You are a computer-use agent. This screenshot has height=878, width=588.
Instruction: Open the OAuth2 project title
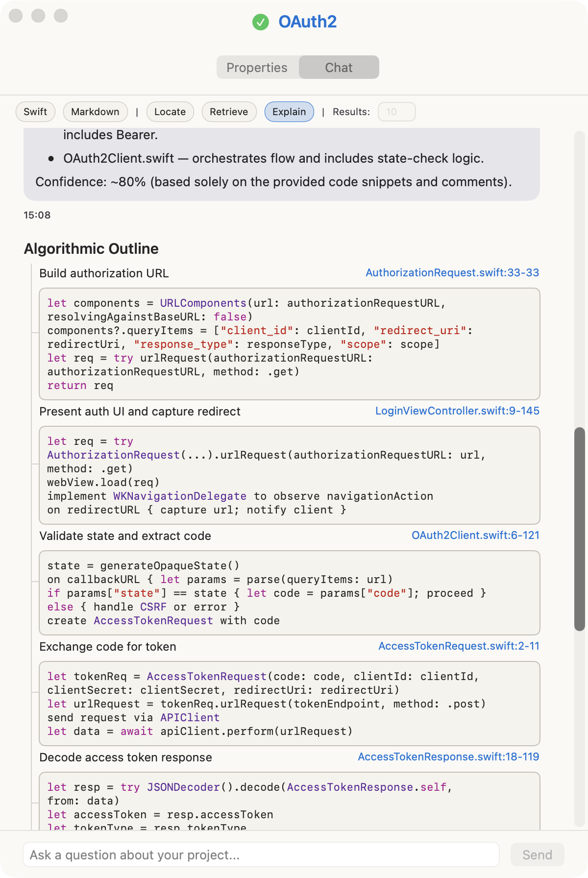click(x=307, y=22)
